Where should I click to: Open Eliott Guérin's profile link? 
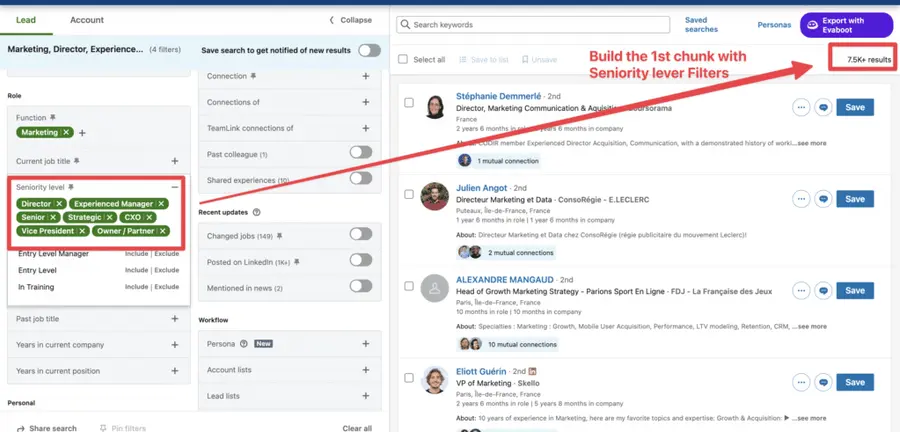tap(481, 371)
